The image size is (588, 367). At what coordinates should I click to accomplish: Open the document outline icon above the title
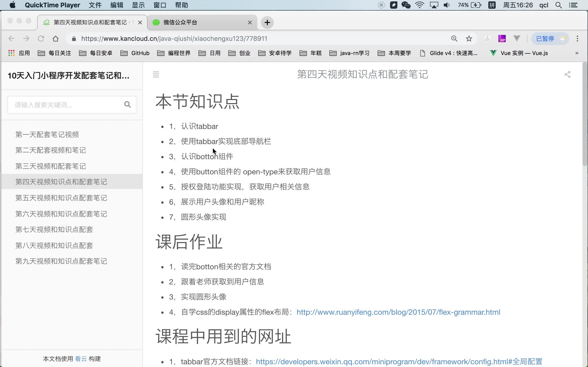click(x=156, y=74)
